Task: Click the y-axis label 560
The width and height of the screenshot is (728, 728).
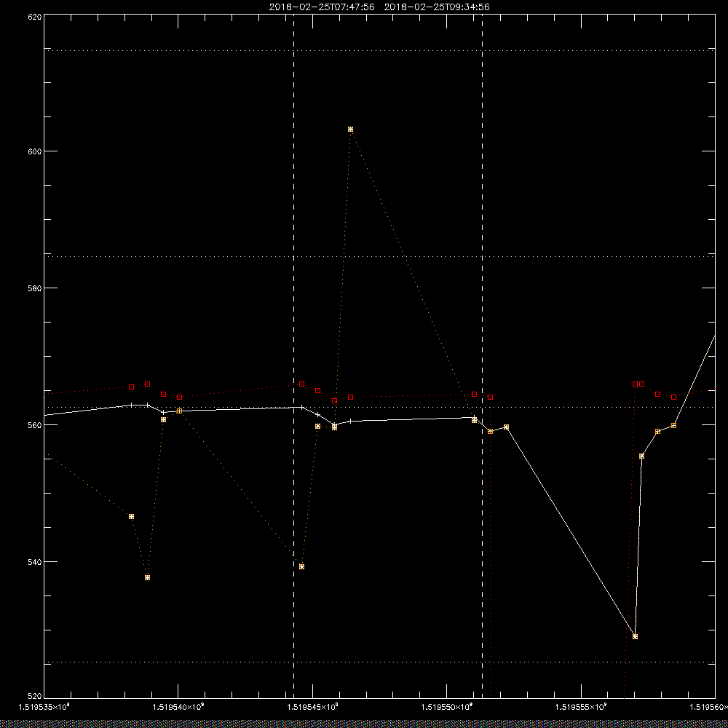Action: click(34, 425)
